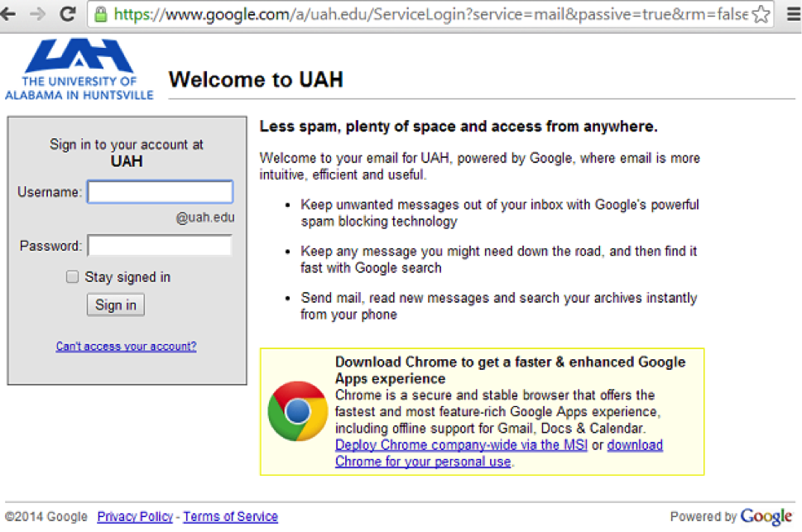The image size is (802, 532).
Task: Click the ©2014 Google copyright text
Action: (46, 516)
